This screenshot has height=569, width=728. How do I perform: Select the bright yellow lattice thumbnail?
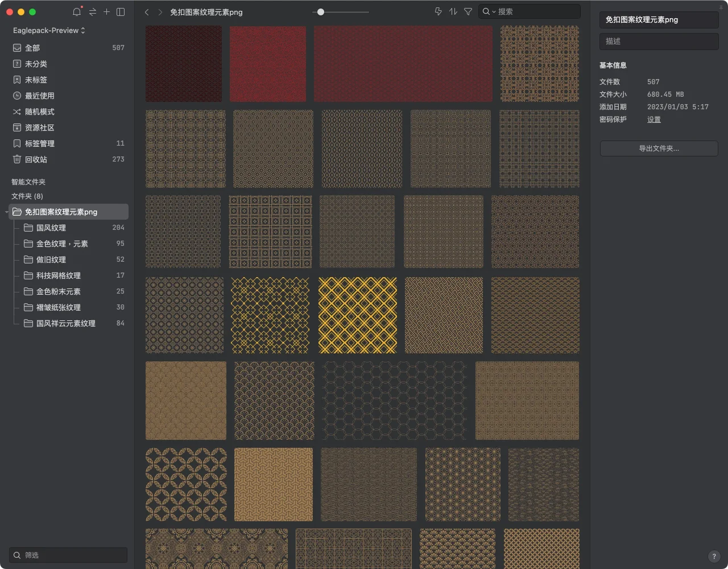pyautogui.click(x=358, y=315)
